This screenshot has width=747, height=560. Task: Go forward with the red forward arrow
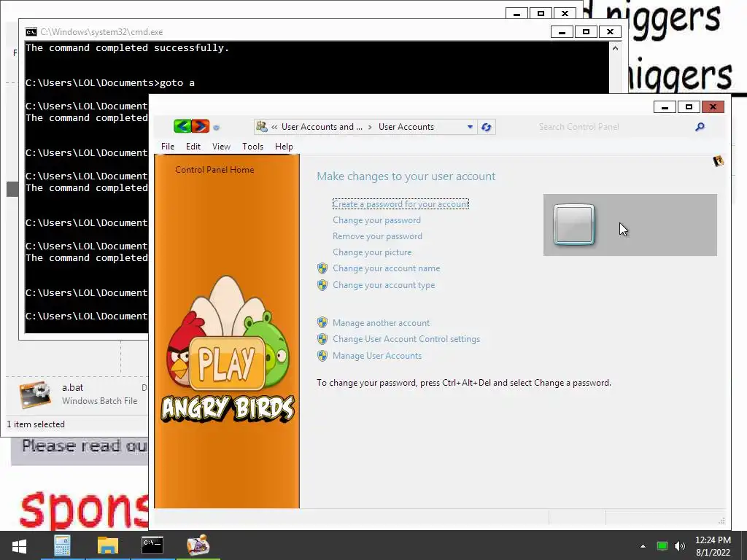pos(201,126)
